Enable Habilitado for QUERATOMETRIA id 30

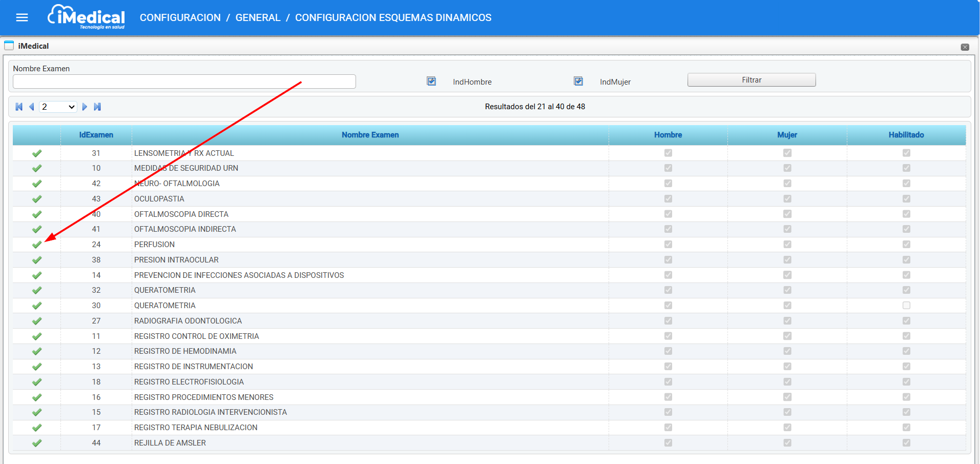[x=906, y=306]
